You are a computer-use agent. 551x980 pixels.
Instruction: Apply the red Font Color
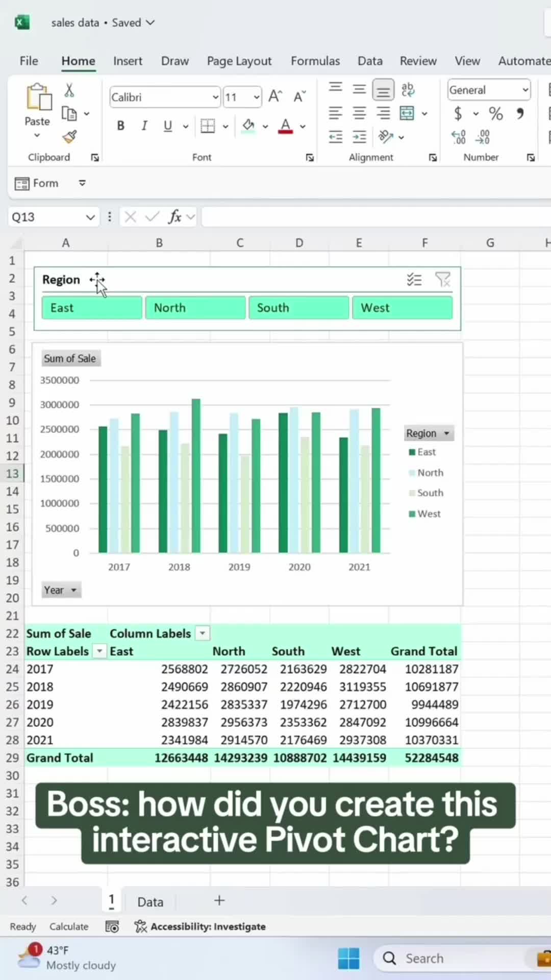coord(286,126)
